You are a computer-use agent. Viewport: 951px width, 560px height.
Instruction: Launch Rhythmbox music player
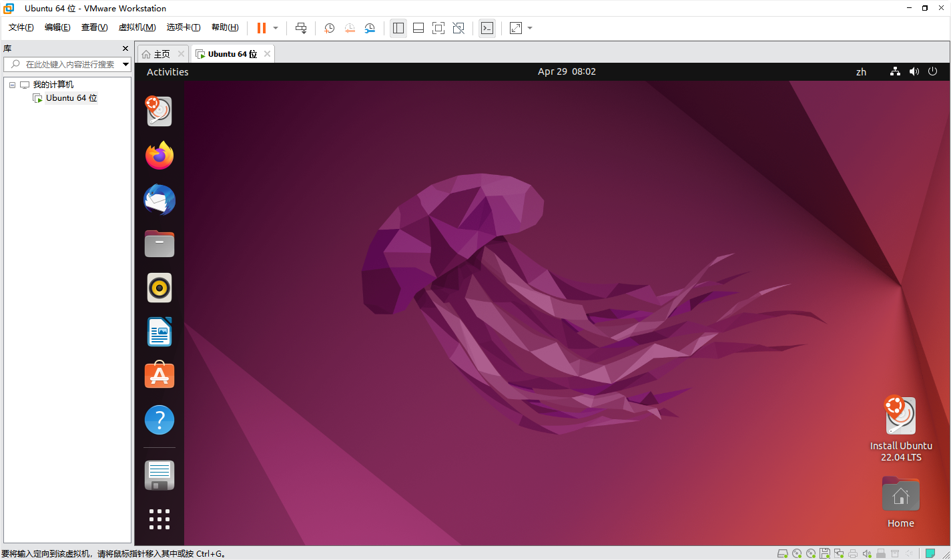(160, 288)
